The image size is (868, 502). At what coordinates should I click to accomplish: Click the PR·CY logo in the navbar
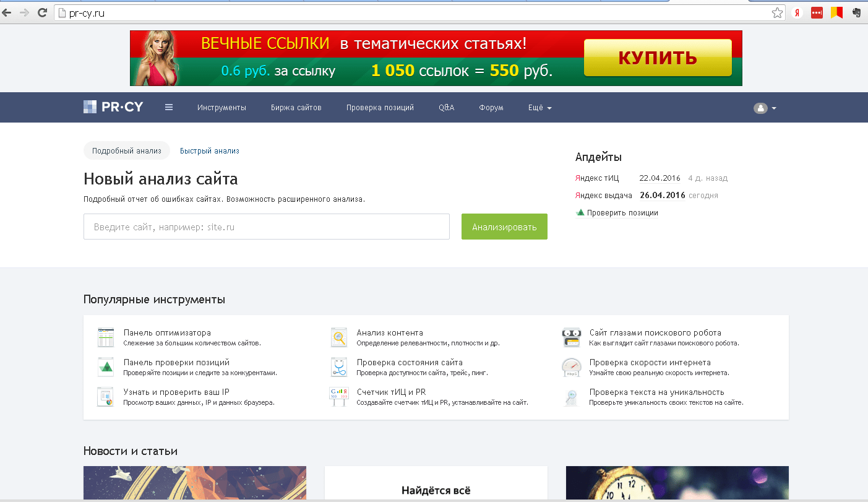pos(113,106)
